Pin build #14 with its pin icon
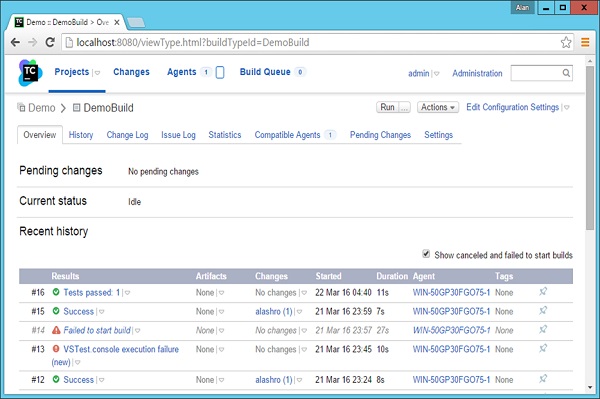 [543, 329]
